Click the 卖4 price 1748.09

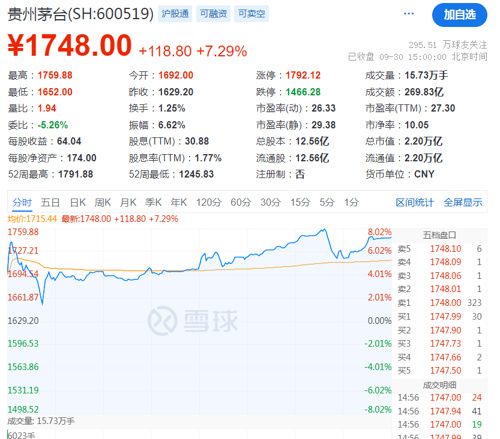pyautogui.click(x=446, y=262)
